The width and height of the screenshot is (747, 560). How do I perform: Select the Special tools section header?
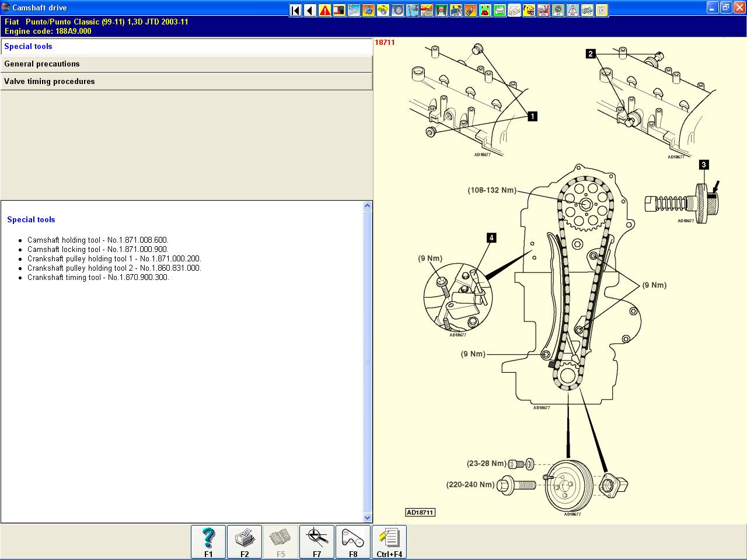point(187,47)
